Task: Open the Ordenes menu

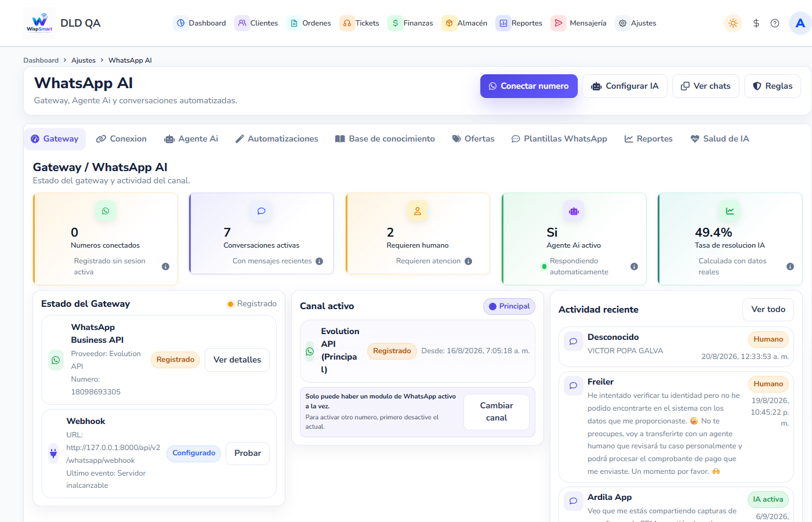Action: click(x=310, y=23)
